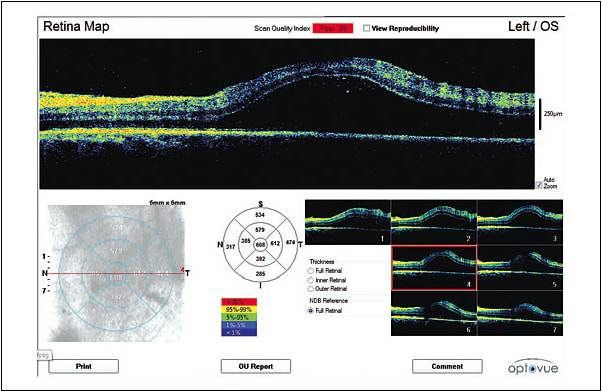Click inferior outer value 285 in grid

click(260, 274)
